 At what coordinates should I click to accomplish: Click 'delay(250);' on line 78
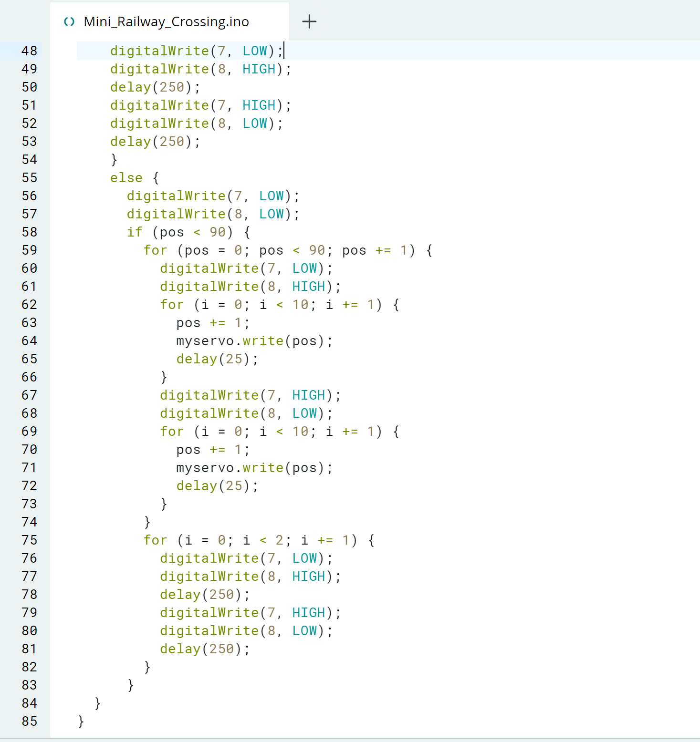[x=205, y=594]
